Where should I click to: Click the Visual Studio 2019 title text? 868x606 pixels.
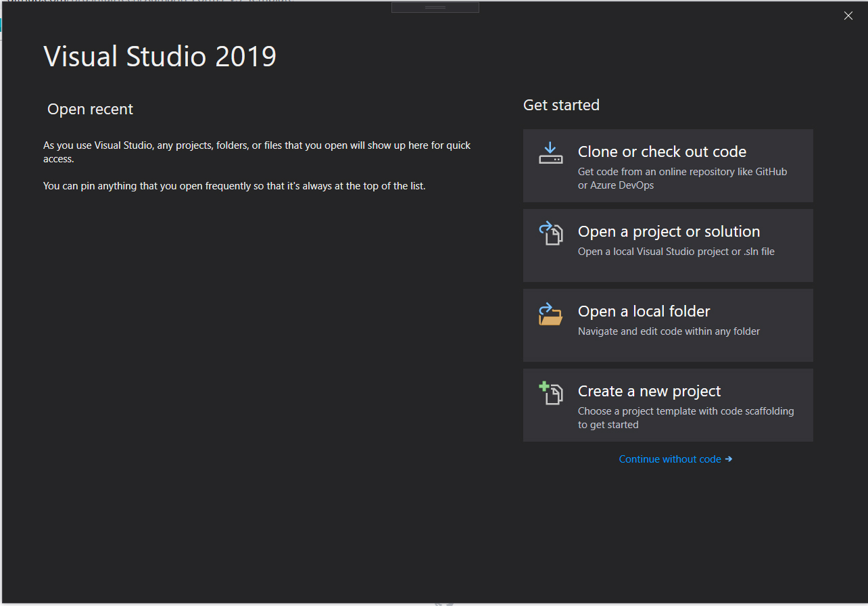point(160,56)
